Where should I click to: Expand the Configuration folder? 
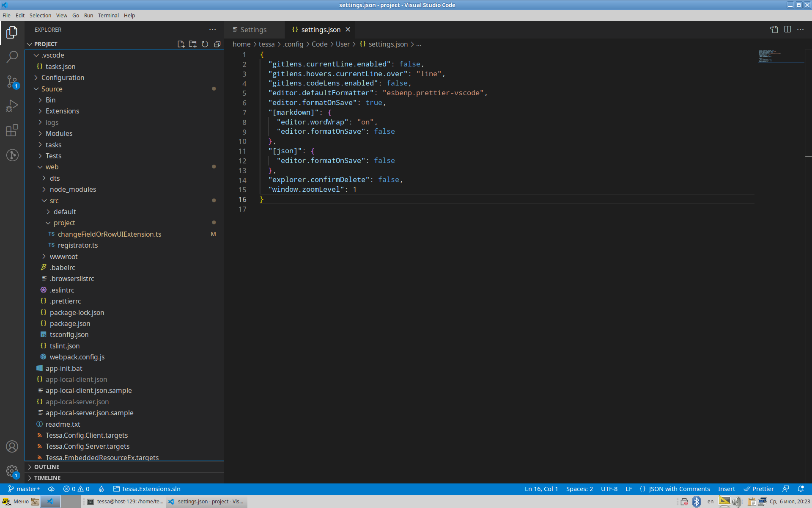tap(63, 77)
